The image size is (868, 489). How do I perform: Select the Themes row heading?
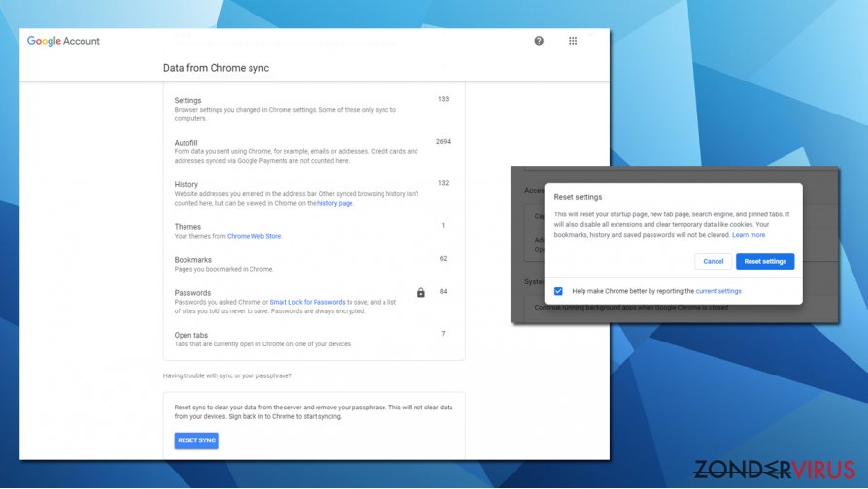tap(187, 227)
